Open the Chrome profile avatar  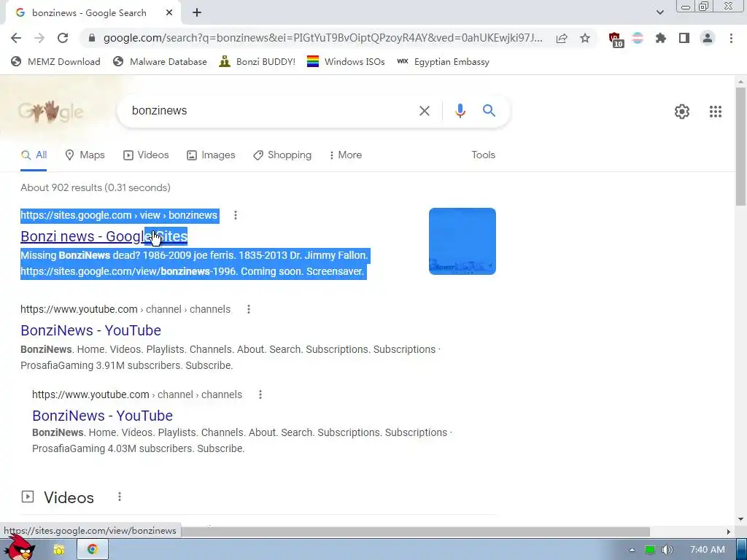[x=708, y=38]
